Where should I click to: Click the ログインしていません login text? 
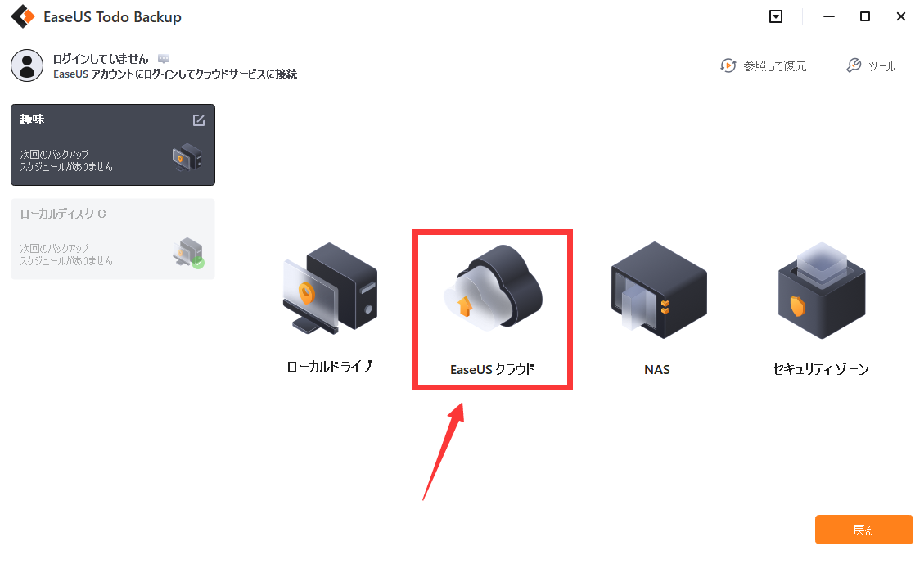click(101, 58)
